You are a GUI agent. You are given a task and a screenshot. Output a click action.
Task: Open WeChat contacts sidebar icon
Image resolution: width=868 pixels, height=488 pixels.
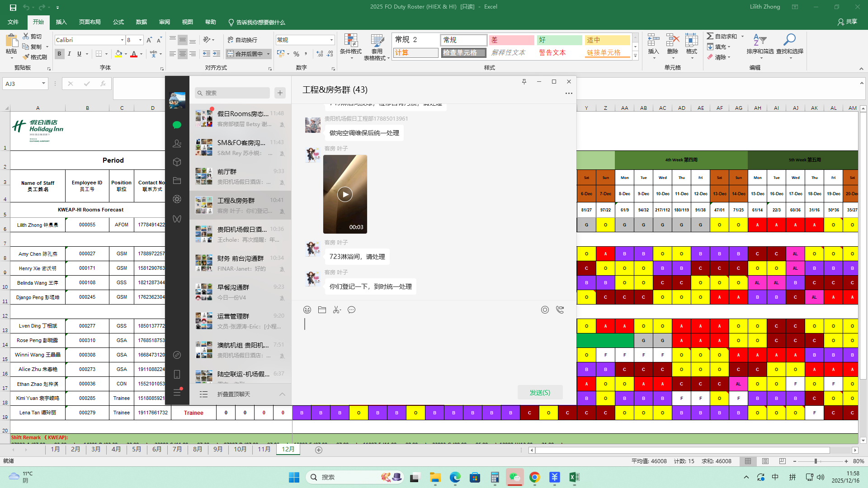(177, 144)
